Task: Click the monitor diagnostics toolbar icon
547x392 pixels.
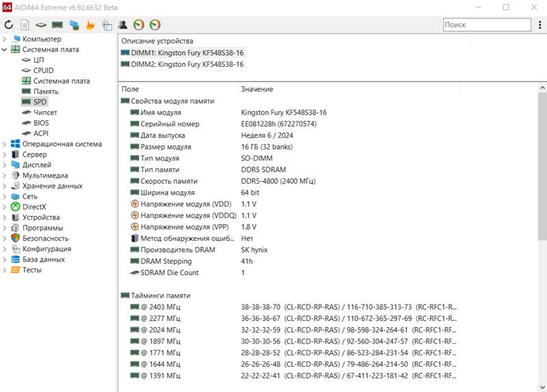Action: [x=74, y=25]
